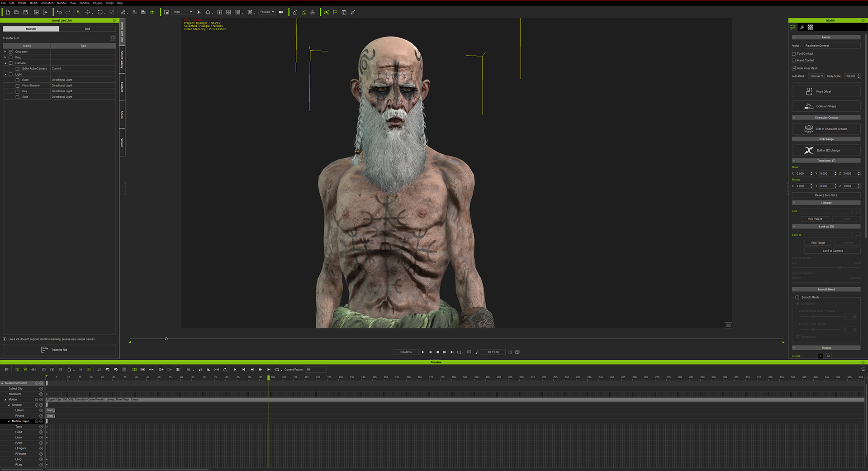
Task: Collapse the Light group in Transfer List
Action: coord(5,74)
